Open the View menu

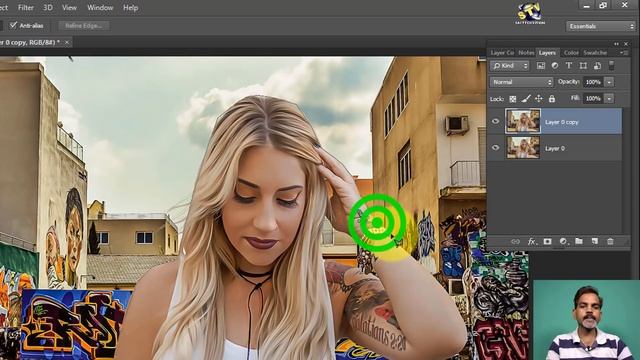coord(69,8)
